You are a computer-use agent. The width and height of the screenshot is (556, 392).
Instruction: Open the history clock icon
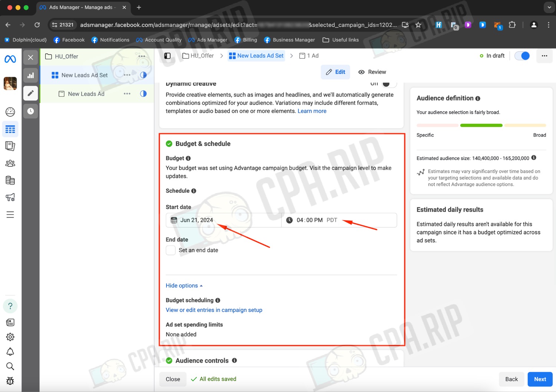coord(30,111)
